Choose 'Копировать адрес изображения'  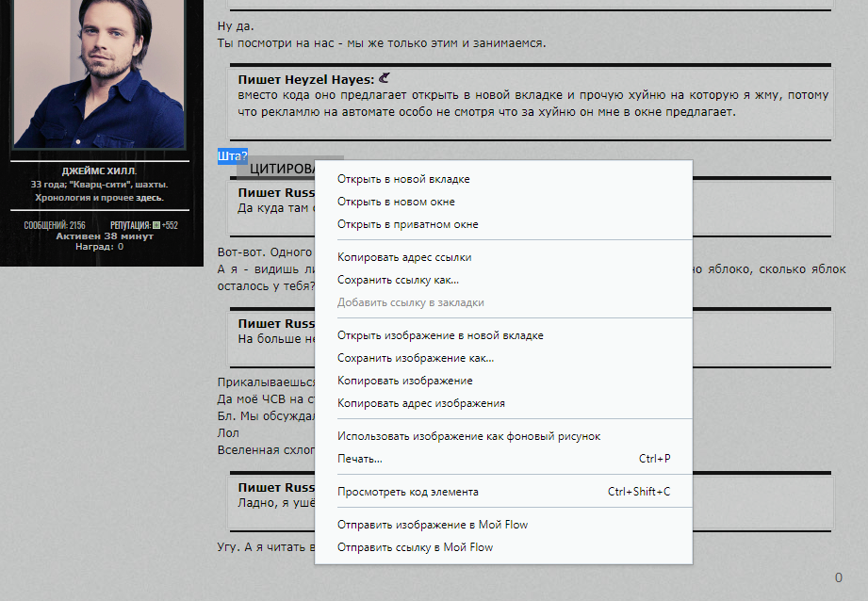pyautogui.click(x=420, y=403)
